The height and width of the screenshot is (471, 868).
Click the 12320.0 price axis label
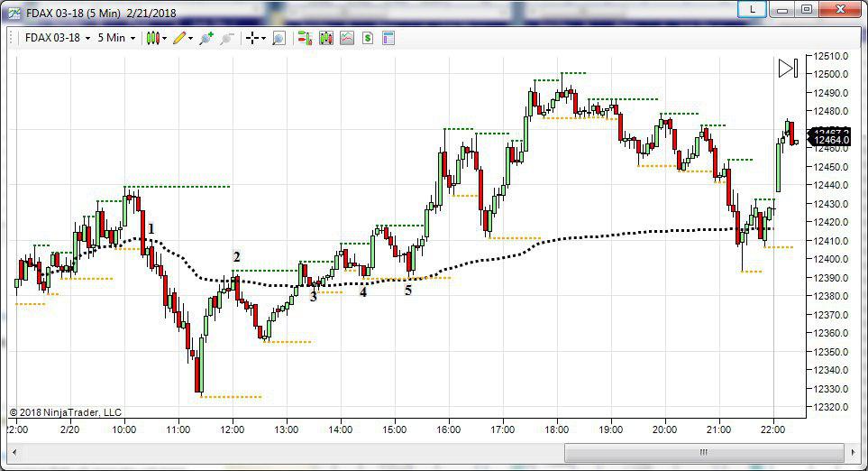(x=831, y=407)
